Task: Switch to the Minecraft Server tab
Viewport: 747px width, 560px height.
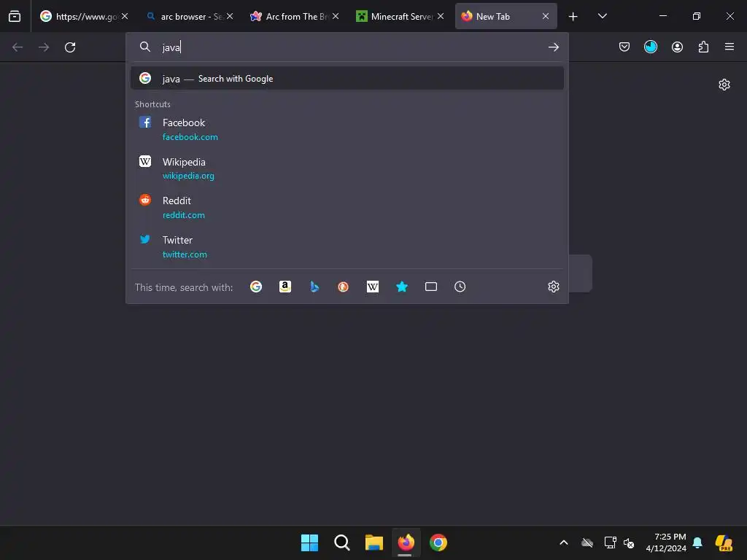Action: point(400,16)
